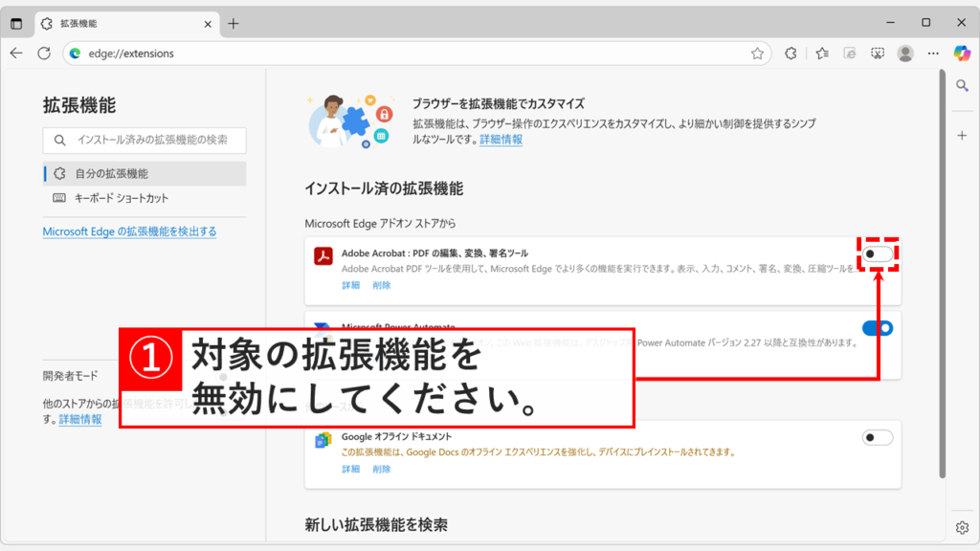980x551 pixels.
Task: Add a panel with the sidebar plus button
Action: [962, 136]
